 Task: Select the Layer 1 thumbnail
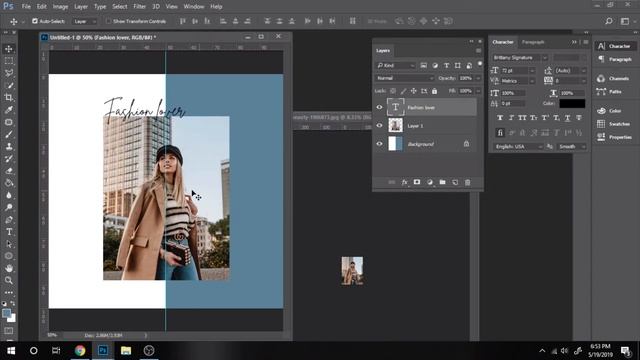point(395,125)
